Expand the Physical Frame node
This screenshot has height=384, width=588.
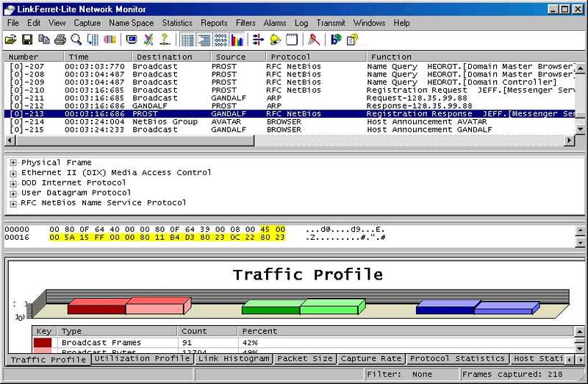[13, 163]
